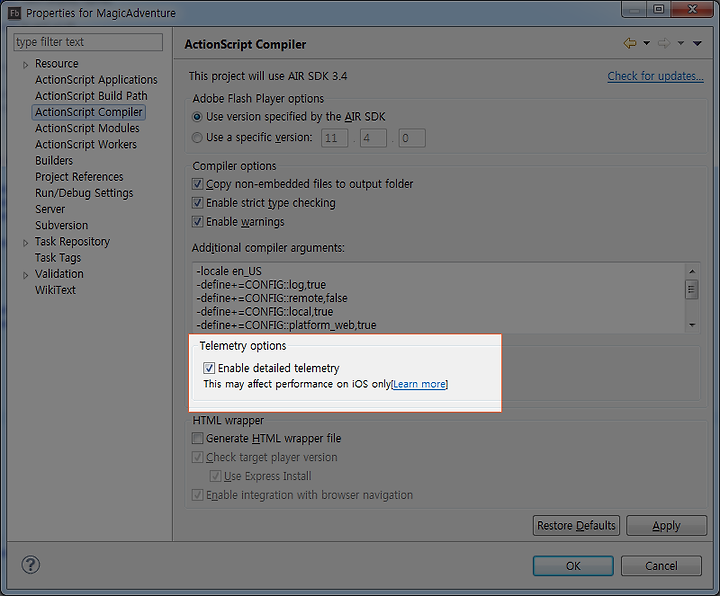Expand the Task Repository tree node
Image resolution: width=720 pixels, height=596 pixels.
[x=26, y=243]
